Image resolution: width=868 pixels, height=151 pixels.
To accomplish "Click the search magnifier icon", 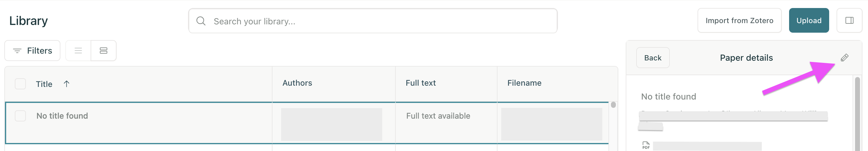I will tap(201, 21).
